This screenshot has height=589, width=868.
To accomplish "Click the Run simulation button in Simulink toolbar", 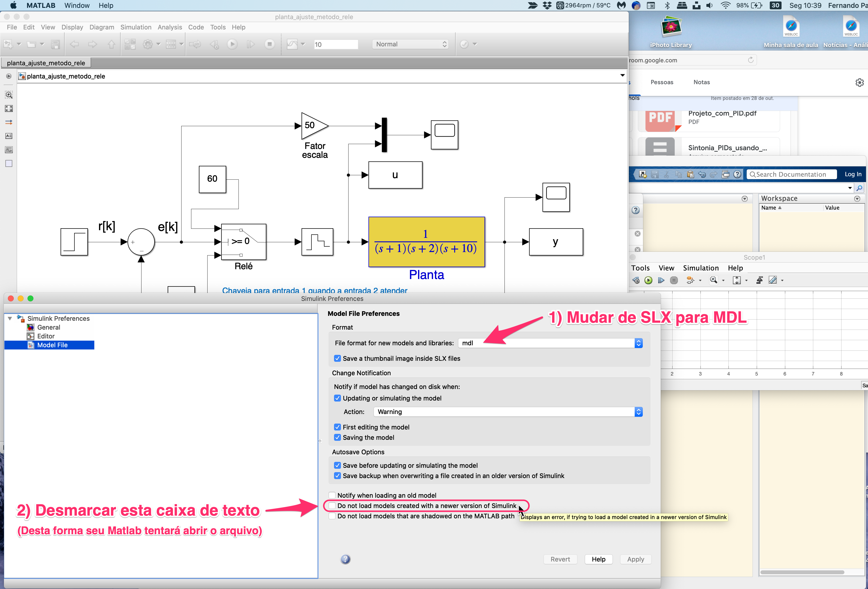I will 232,44.
